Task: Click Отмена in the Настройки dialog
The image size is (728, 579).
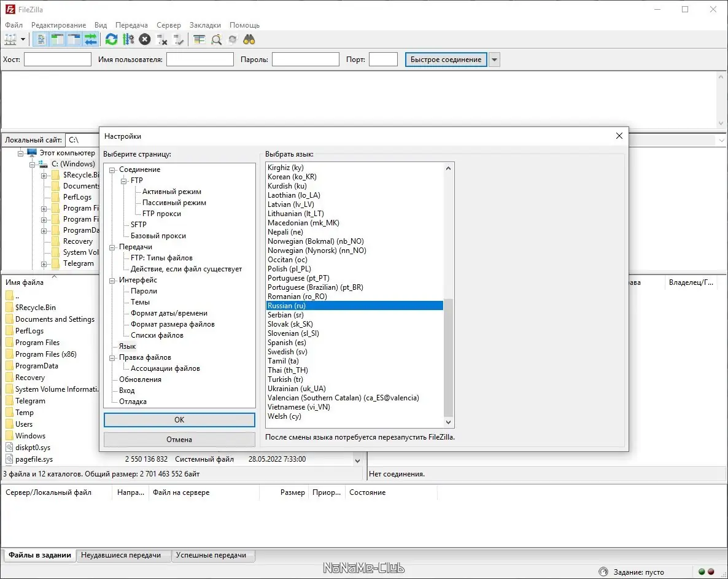Action: [179, 439]
